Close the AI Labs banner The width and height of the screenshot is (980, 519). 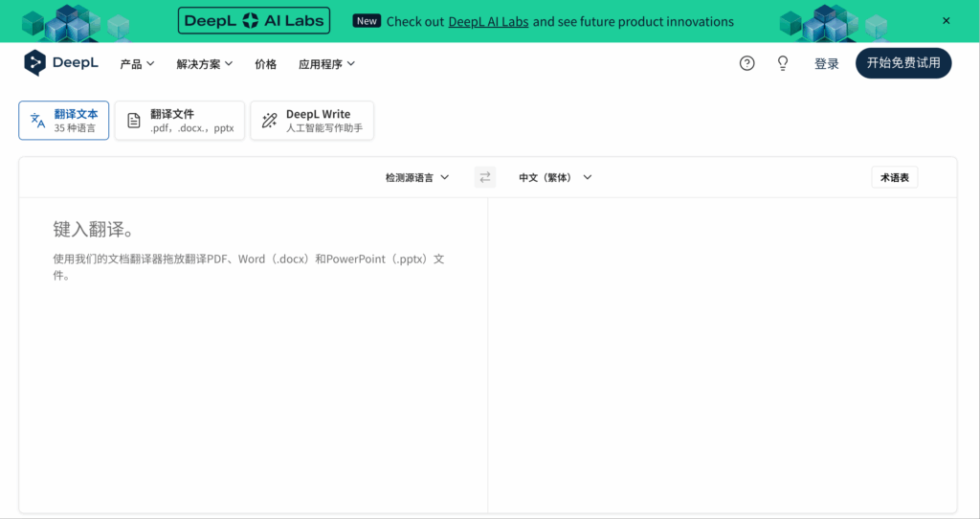point(947,21)
